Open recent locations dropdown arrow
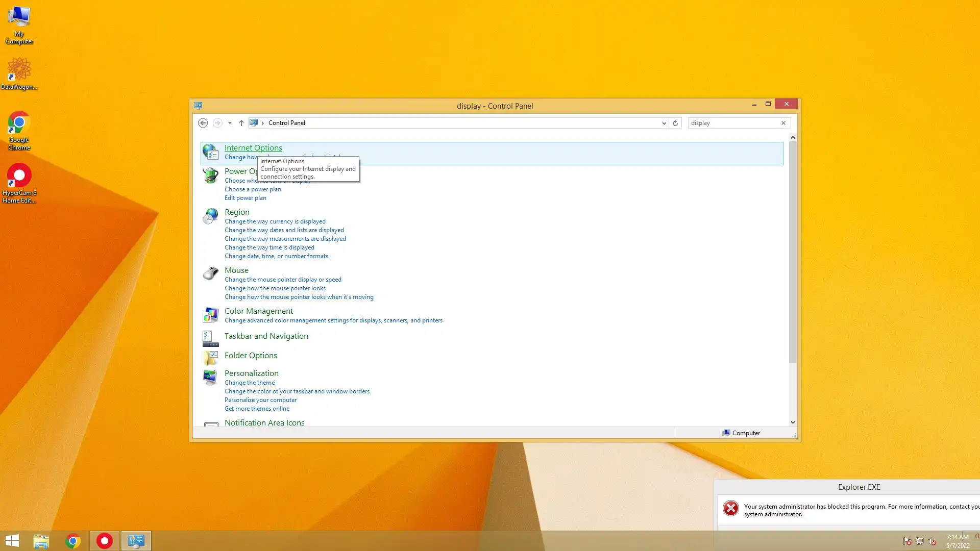The width and height of the screenshot is (980, 551). point(230,123)
